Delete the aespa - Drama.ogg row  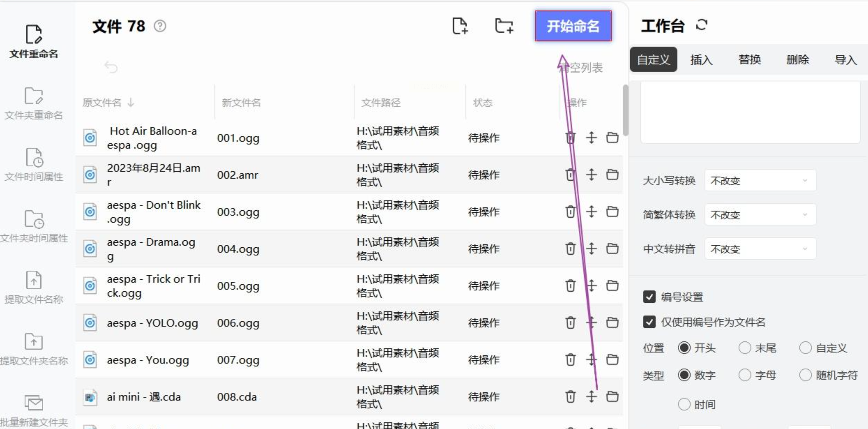(x=570, y=249)
